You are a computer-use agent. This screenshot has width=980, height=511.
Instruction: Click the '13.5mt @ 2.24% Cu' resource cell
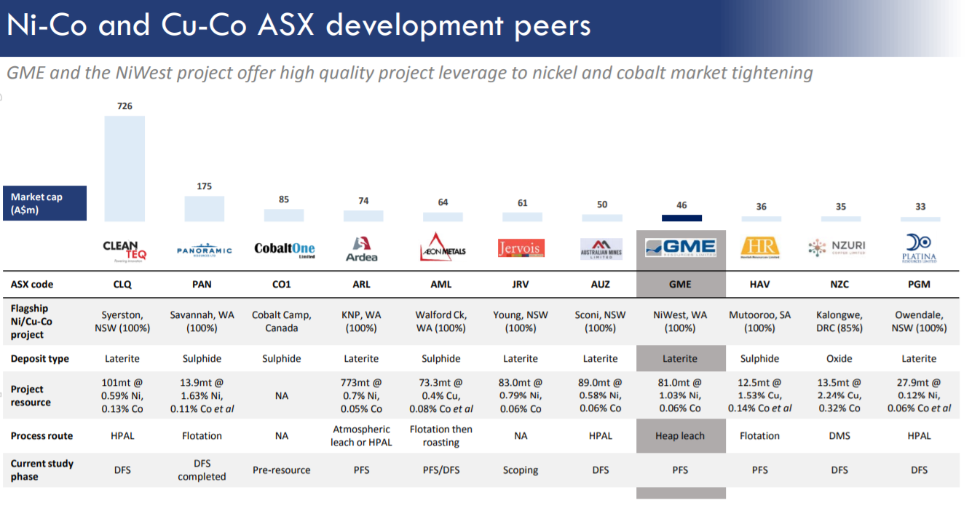[x=839, y=395]
